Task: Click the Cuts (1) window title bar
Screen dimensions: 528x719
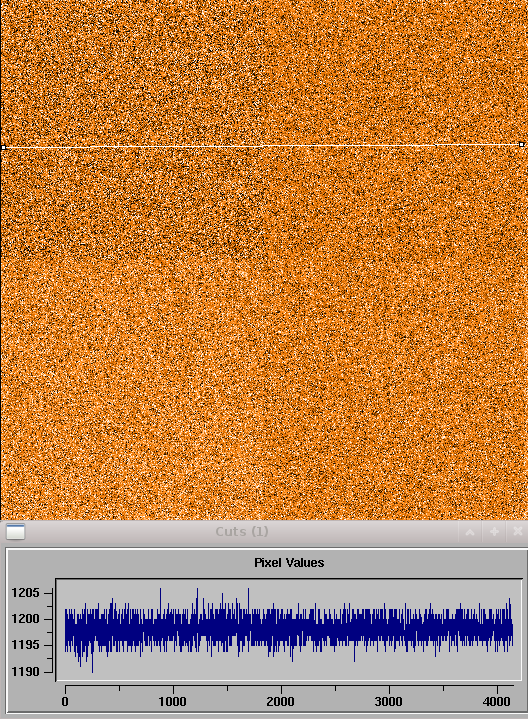Action: [x=242, y=532]
